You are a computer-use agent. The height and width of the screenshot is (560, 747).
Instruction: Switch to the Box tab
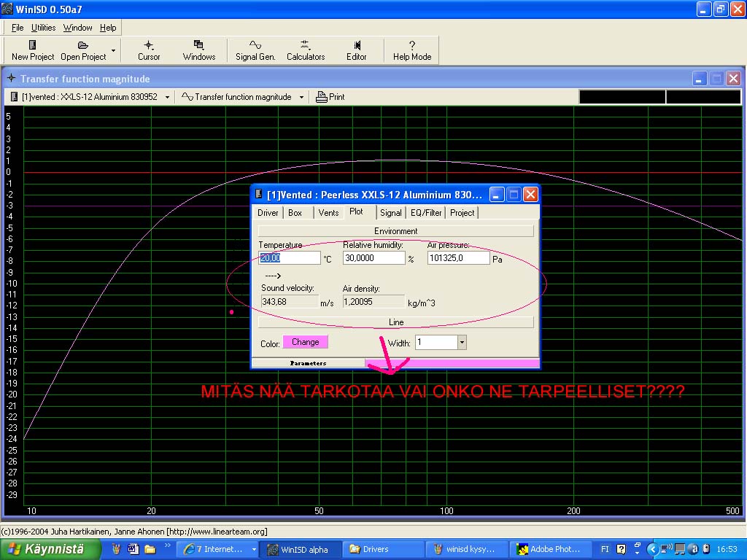[x=295, y=213]
